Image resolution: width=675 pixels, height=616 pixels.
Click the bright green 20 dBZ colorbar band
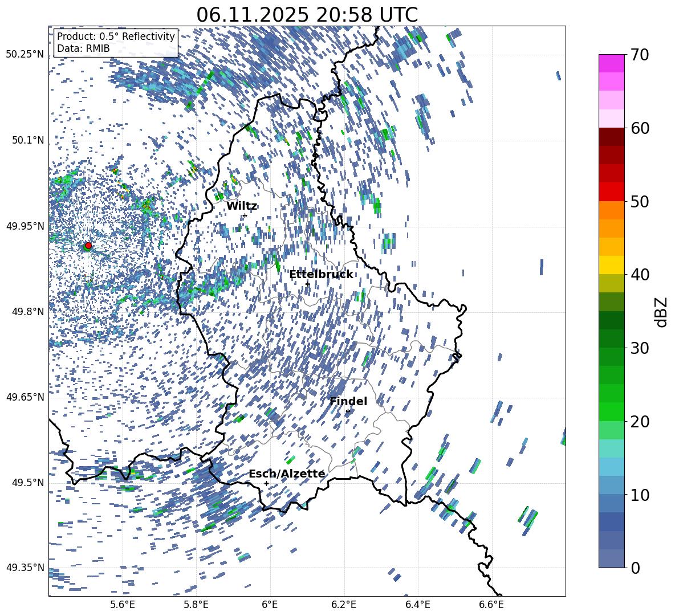pos(611,411)
